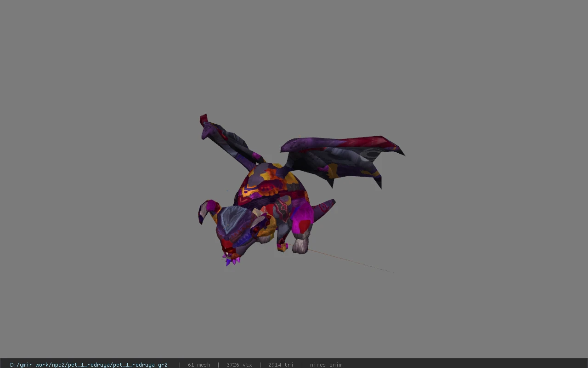Click the "61 mesh" status entry
This screenshot has width=588, height=368.
tap(199, 365)
